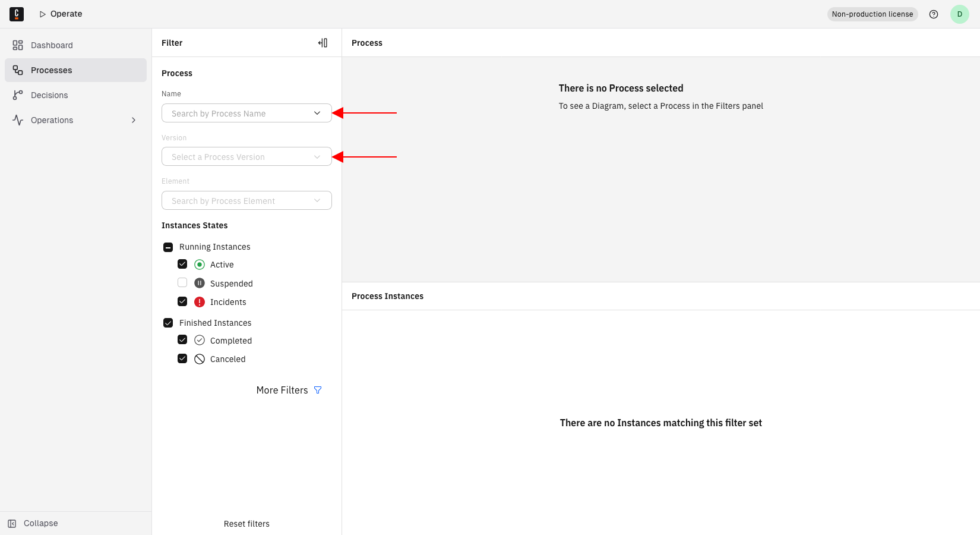The image size is (980, 535).
Task: Open Operations in the sidebar
Action: point(75,120)
